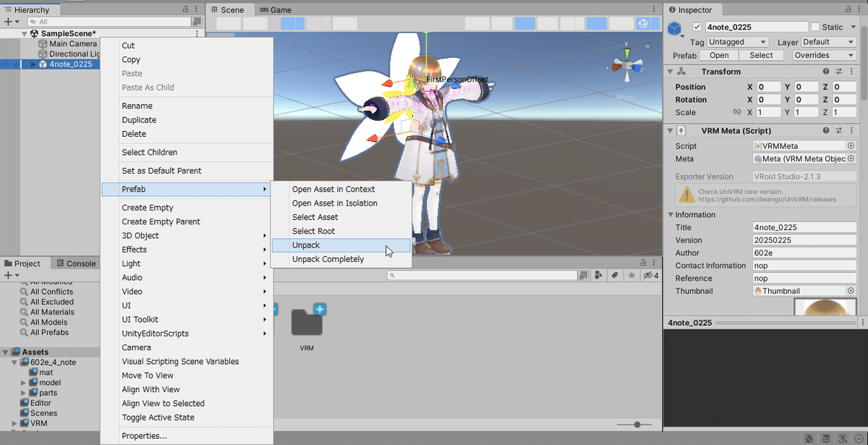Click the Inspector lock icon
The width and height of the screenshot is (868, 445).
click(849, 9)
